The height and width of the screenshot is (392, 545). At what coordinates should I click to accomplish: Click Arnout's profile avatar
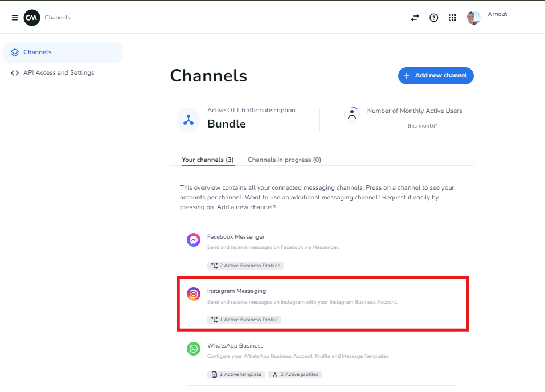pos(473,18)
